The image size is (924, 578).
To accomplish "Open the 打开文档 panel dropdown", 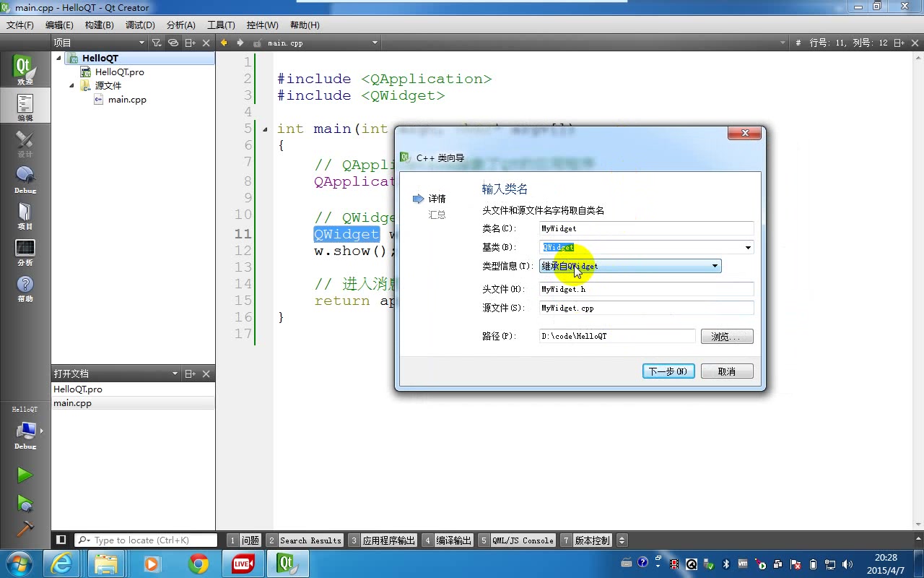I will [115, 374].
